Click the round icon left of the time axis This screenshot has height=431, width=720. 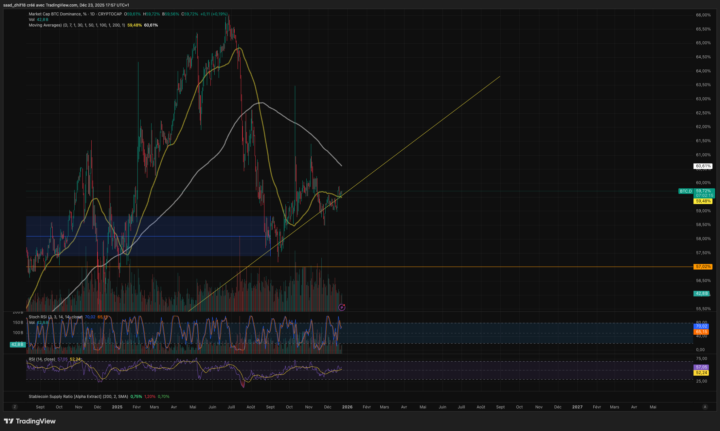pyautogui.click(x=15, y=407)
